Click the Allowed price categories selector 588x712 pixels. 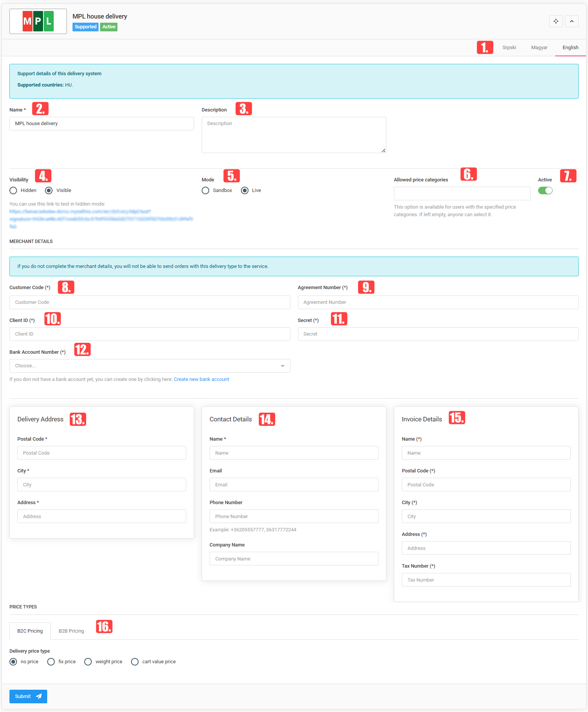pos(462,193)
